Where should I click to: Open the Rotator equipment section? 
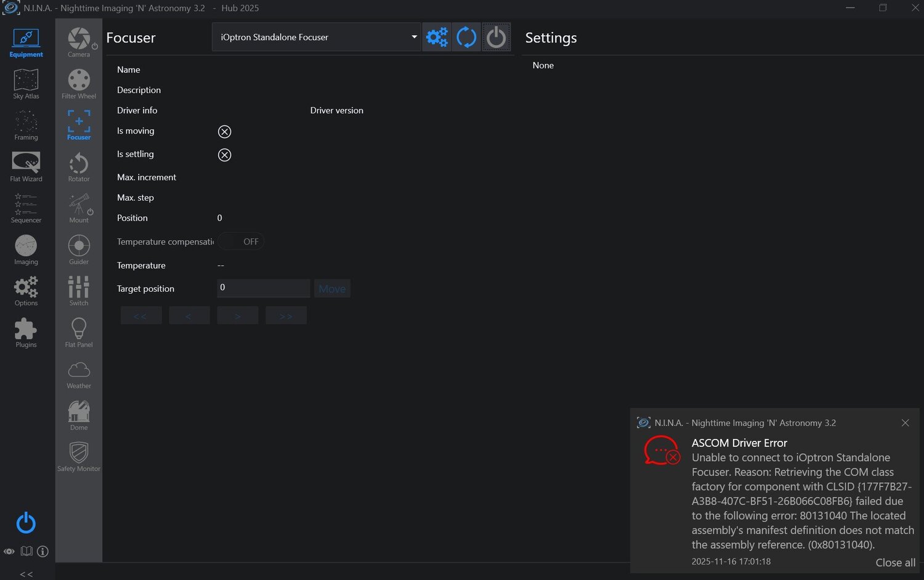[79, 167]
